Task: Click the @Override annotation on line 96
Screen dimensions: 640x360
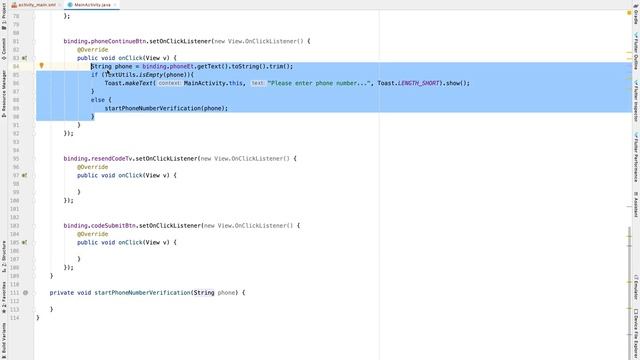Action: [x=93, y=167]
